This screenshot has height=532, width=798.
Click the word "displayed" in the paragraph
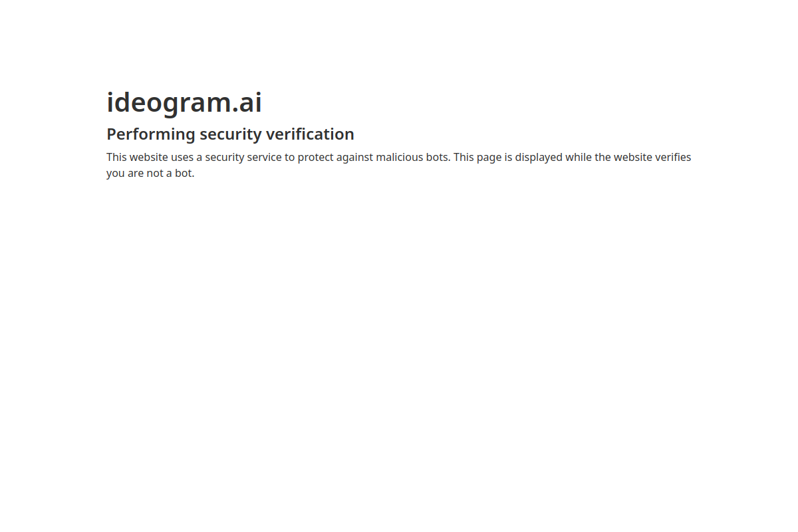click(x=539, y=158)
